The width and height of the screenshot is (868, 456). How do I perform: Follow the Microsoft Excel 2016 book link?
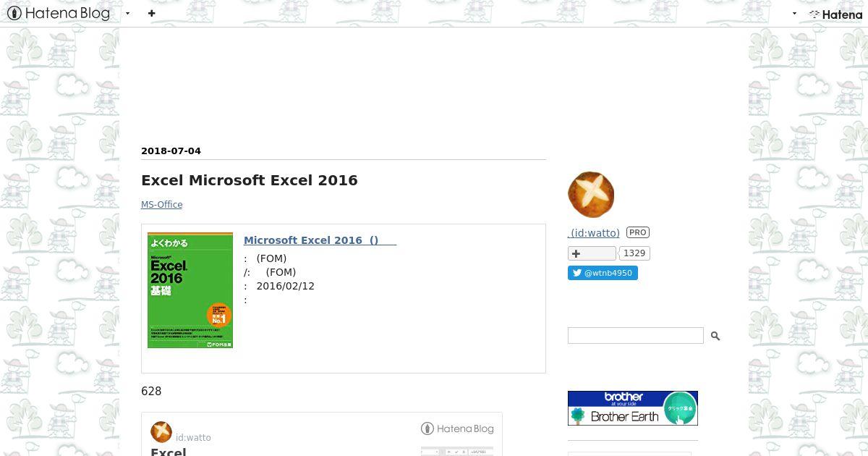(320, 240)
